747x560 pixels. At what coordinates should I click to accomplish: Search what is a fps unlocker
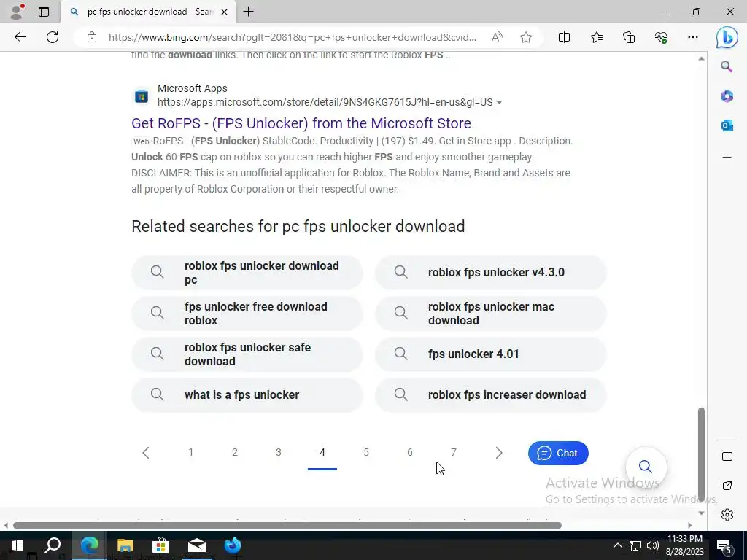[x=247, y=394]
